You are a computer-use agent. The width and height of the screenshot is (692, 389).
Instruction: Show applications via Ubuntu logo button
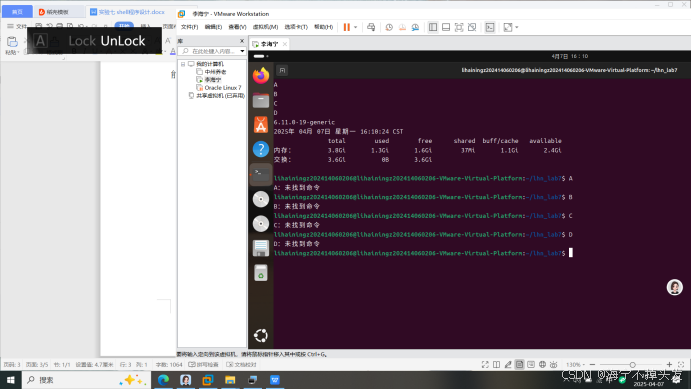tap(261, 336)
